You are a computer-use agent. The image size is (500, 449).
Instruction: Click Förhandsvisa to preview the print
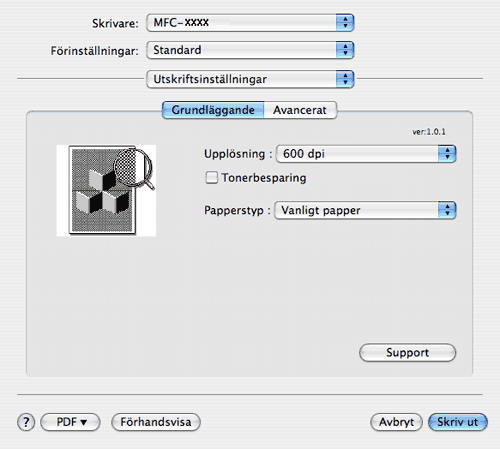pos(156,422)
